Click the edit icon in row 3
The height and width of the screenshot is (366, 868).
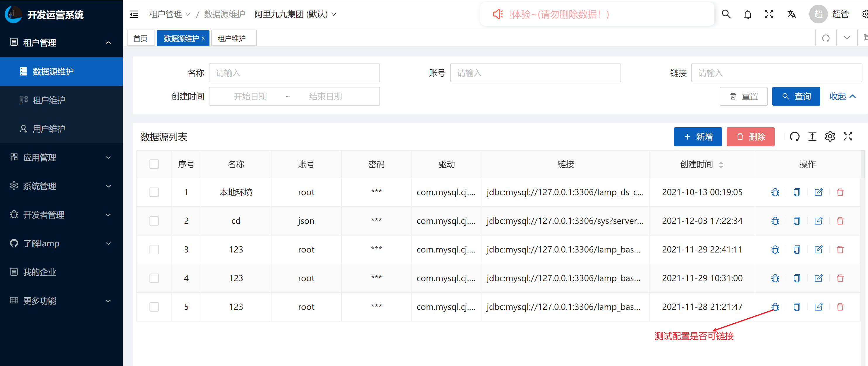(819, 249)
